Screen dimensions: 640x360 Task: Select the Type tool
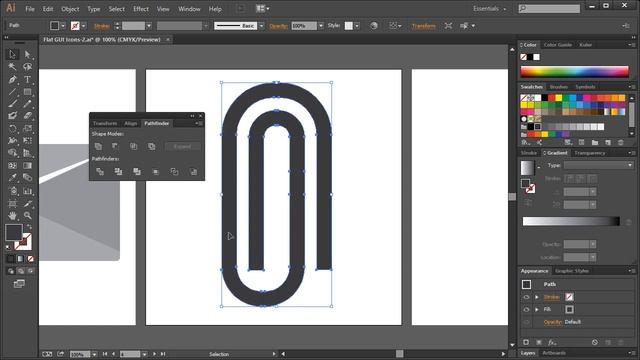pos(27,80)
